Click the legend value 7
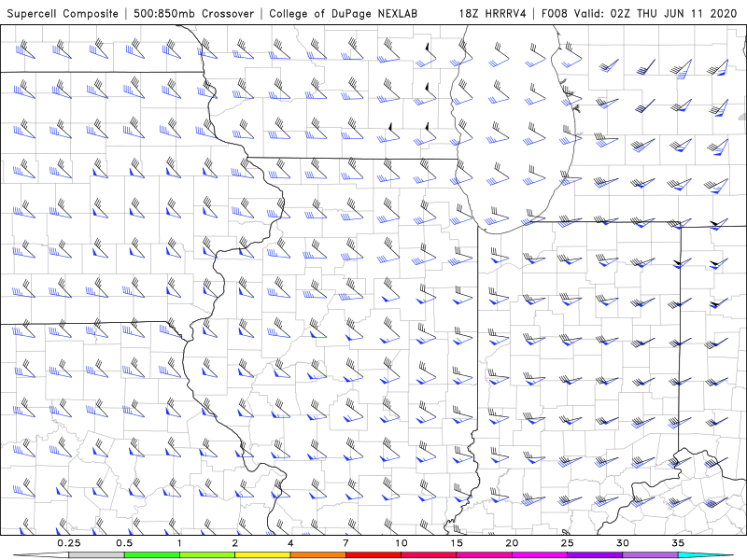This screenshot has height=560, width=747. [x=345, y=543]
